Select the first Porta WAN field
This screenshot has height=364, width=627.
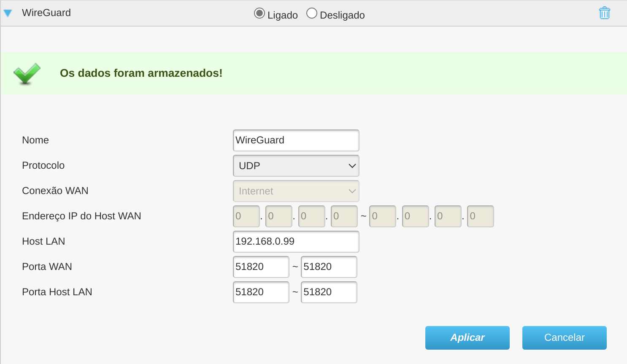tap(261, 267)
